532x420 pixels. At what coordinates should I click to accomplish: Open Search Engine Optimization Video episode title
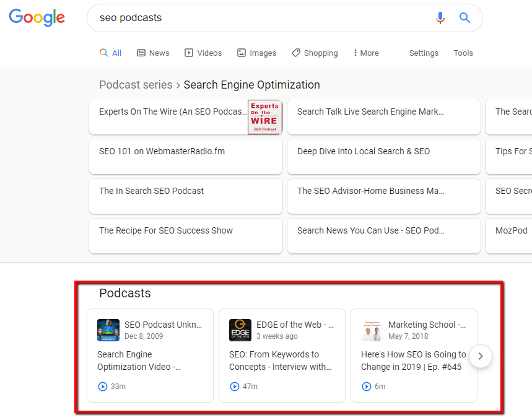click(139, 361)
